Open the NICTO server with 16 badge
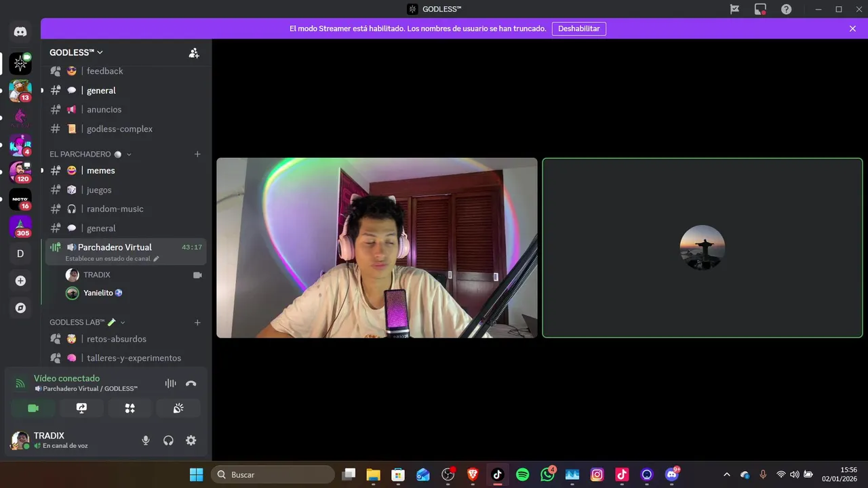The width and height of the screenshot is (868, 488). (20, 199)
